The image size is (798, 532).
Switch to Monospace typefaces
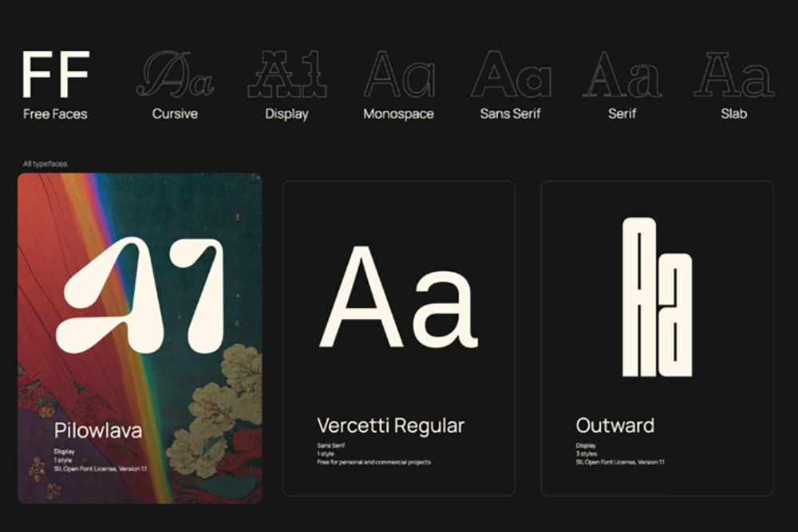pos(398,113)
